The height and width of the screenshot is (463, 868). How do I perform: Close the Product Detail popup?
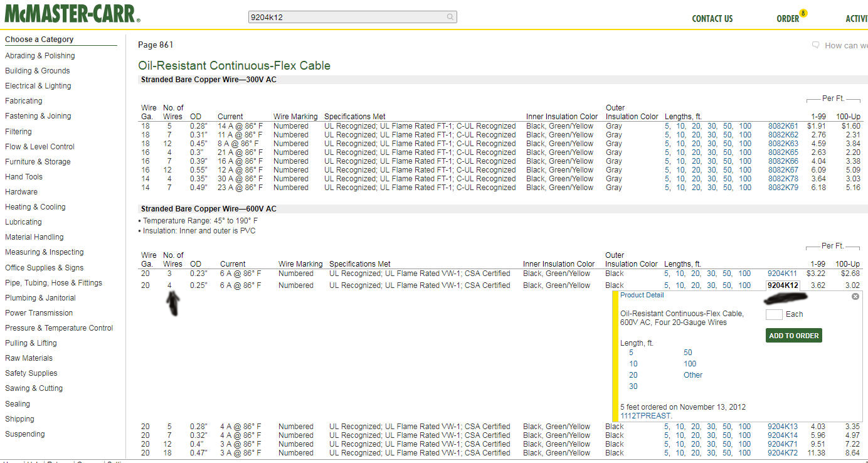855,296
